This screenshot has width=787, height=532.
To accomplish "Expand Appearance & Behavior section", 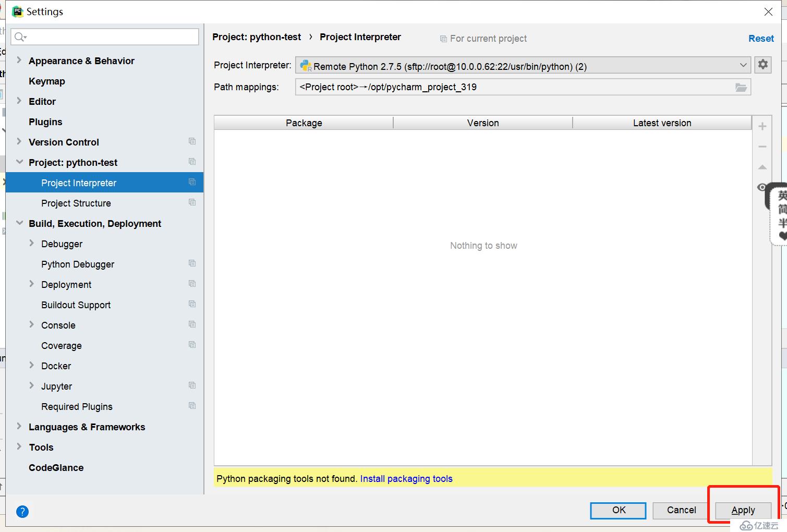I will click(x=19, y=60).
